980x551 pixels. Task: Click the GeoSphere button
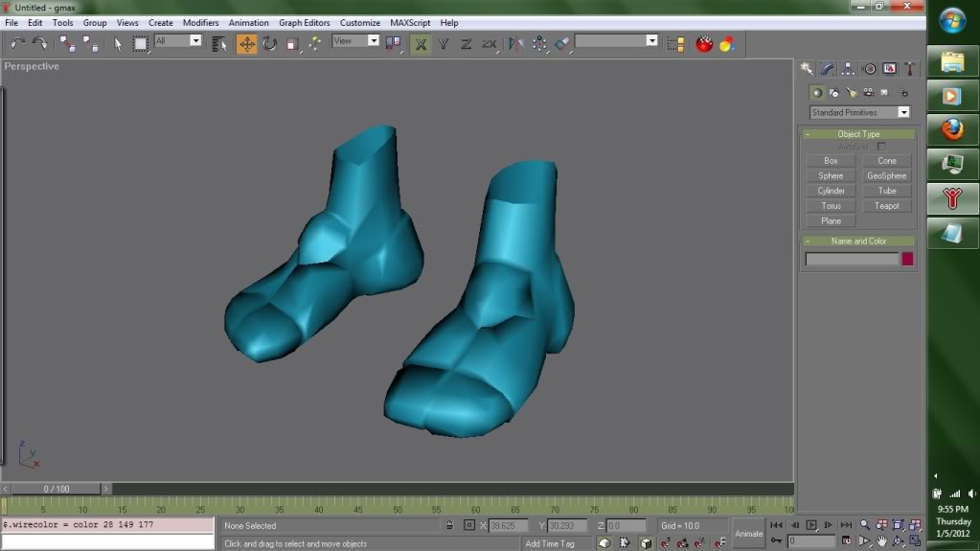click(886, 175)
